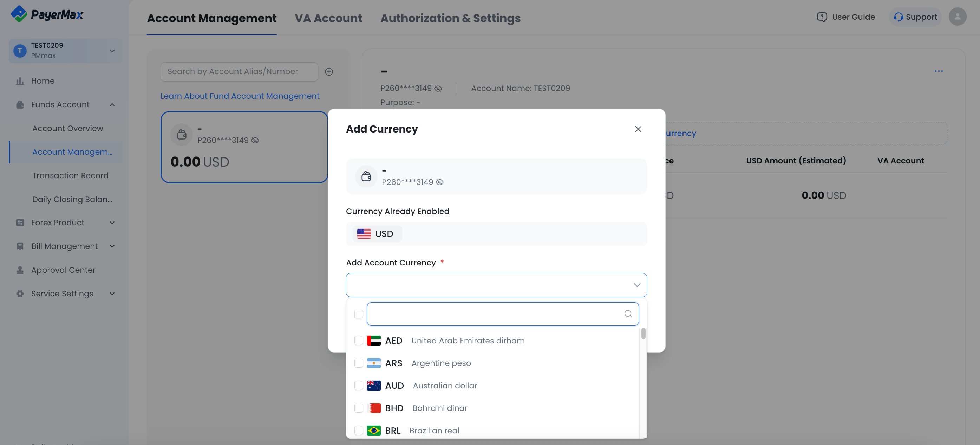
Task: Open Home in the sidebar
Action: click(43, 81)
